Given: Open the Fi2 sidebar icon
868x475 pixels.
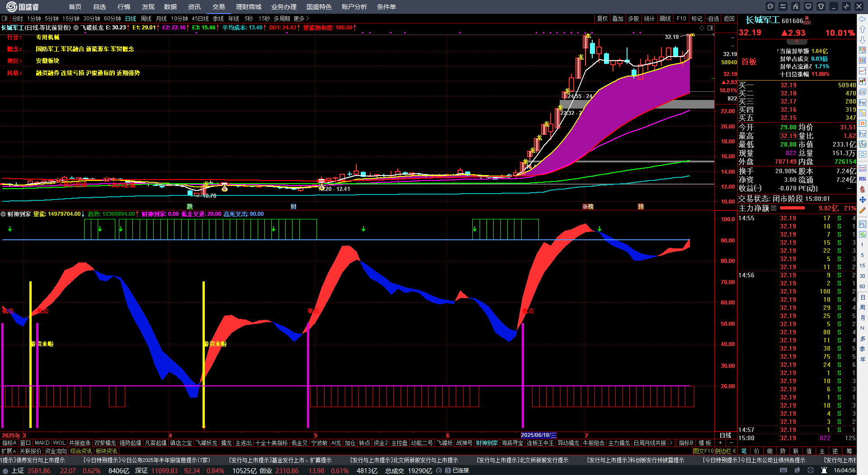Looking at the screenshot, I should coord(863,134).
